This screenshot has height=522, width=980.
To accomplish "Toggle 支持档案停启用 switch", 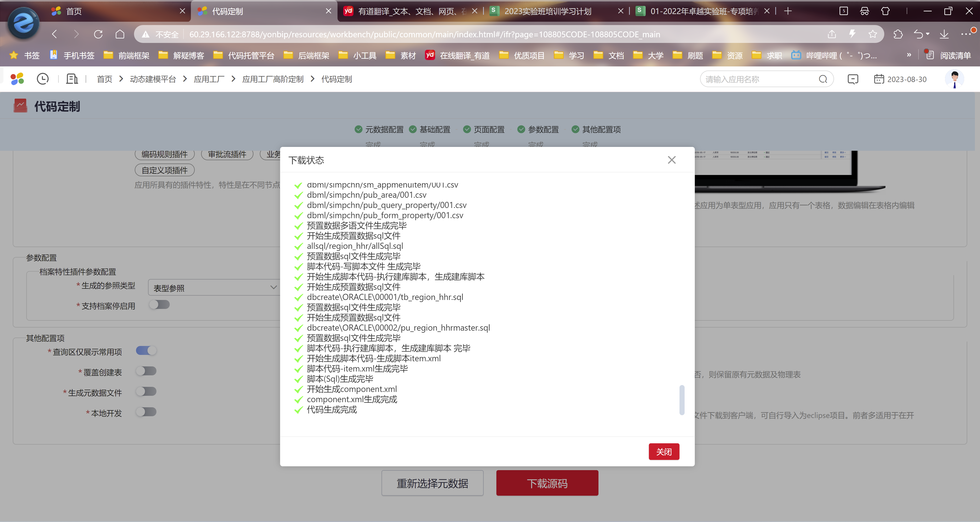I will [160, 305].
